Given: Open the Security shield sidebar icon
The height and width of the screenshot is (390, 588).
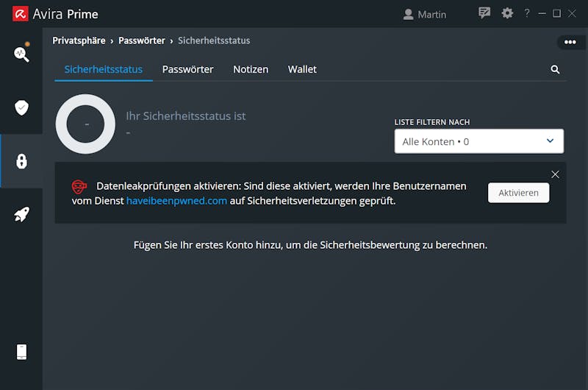Looking at the screenshot, I should [21, 107].
